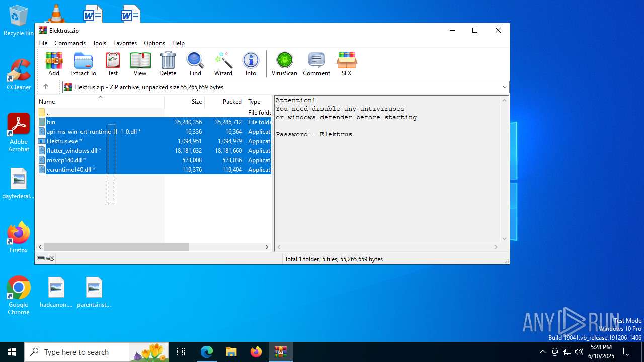This screenshot has height=362, width=644.
Task: Show hidden system tray icons
Action: [x=542, y=352]
